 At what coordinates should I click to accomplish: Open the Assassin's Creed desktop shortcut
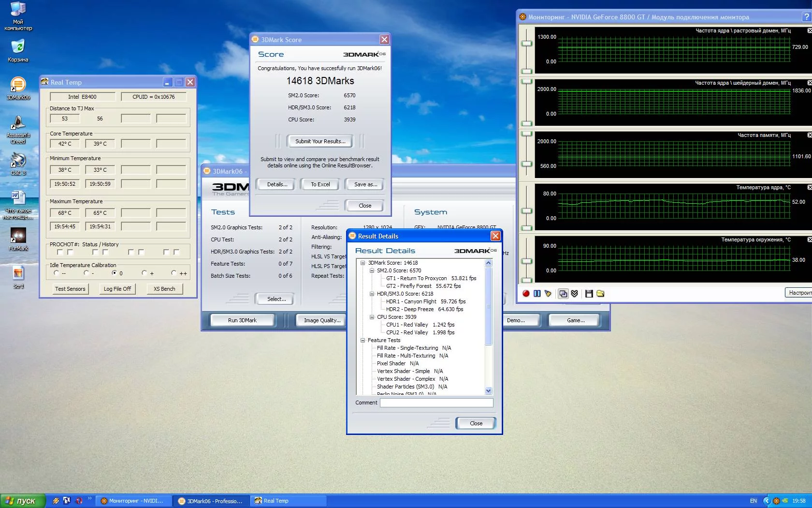coord(18,129)
